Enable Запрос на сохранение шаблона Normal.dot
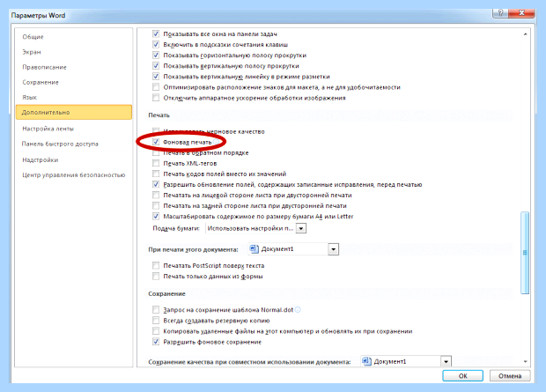The width and height of the screenshot is (546, 392). pos(156,310)
